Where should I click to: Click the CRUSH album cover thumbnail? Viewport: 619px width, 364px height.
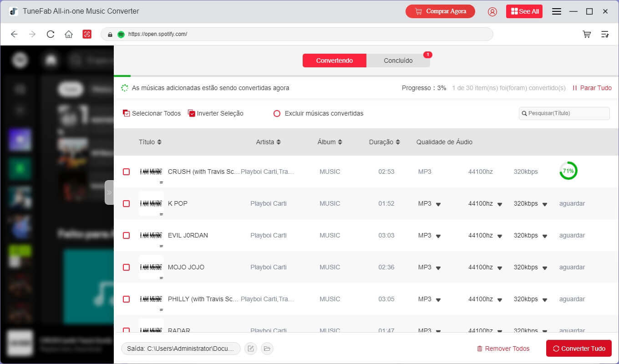point(151,172)
